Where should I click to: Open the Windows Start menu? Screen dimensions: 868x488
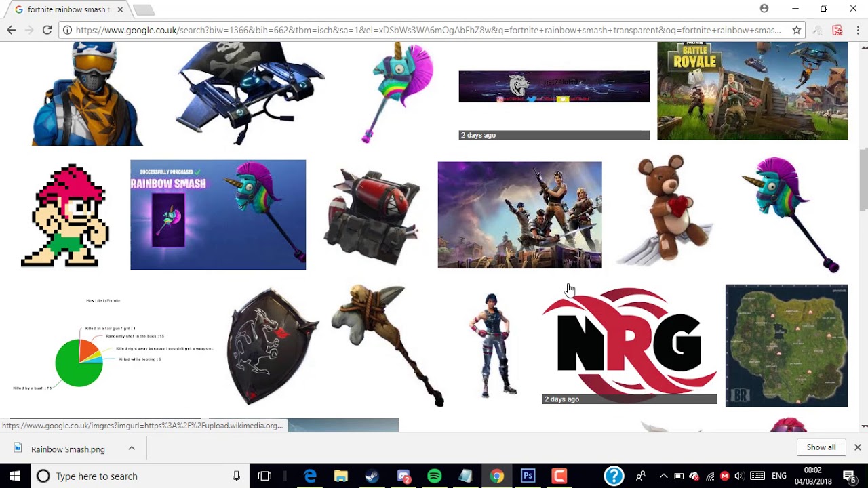15,476
